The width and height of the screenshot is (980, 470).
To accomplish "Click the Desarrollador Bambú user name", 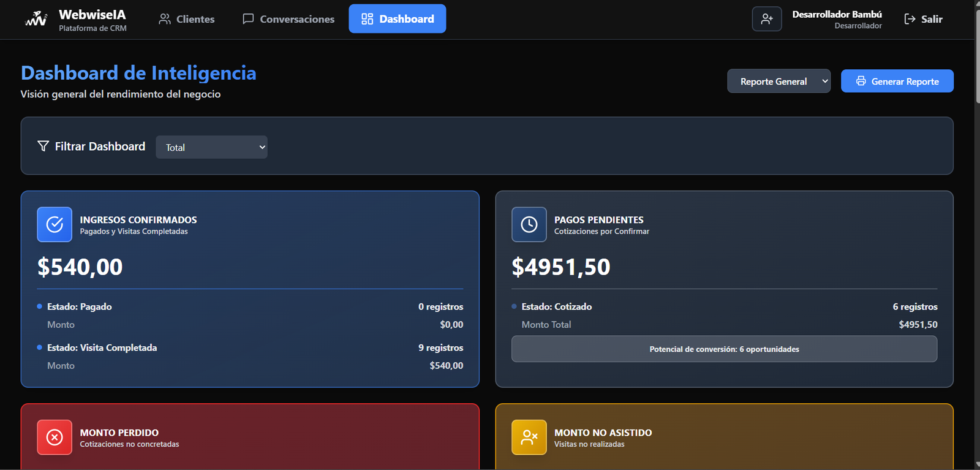I will (x=837, y=14).
